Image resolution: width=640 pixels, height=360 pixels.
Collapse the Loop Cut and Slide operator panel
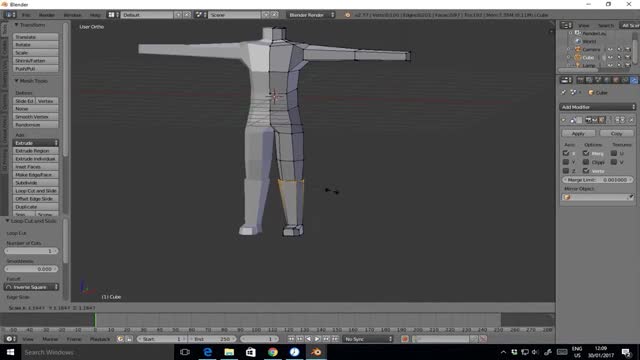click(x=7, y=221)
